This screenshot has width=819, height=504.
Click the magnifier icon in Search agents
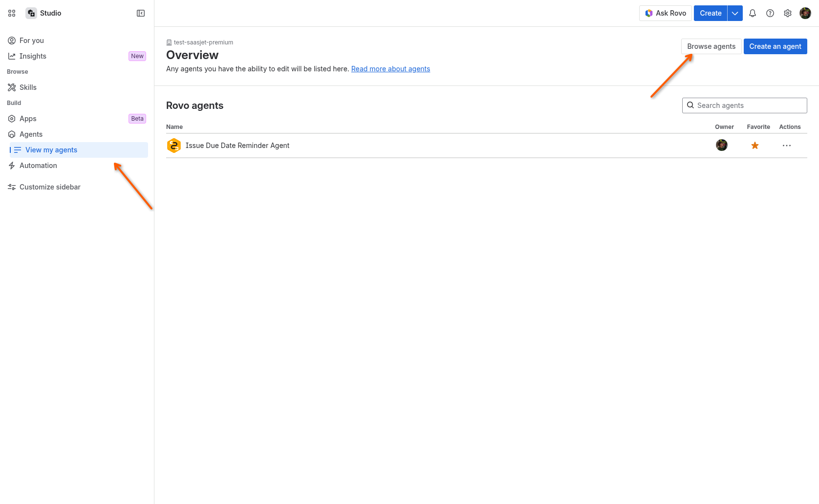click(x=690, y=105)
